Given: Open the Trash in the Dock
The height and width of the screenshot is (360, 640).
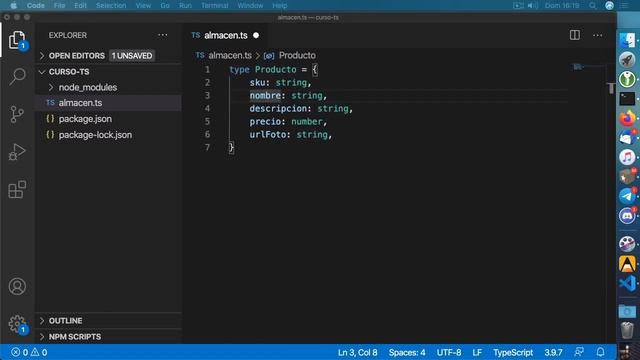Looking at the screenshot, I should [627, 330].
